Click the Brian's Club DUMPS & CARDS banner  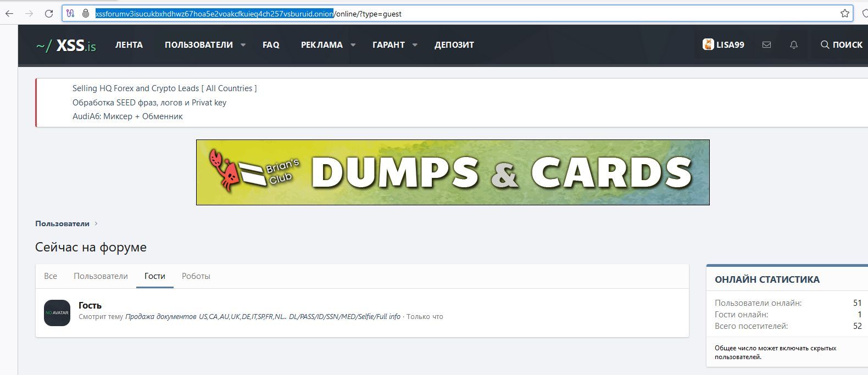453,172
